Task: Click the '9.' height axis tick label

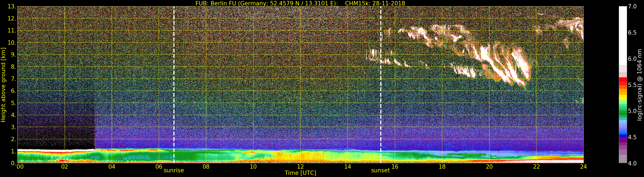Action: click(14, 55)
